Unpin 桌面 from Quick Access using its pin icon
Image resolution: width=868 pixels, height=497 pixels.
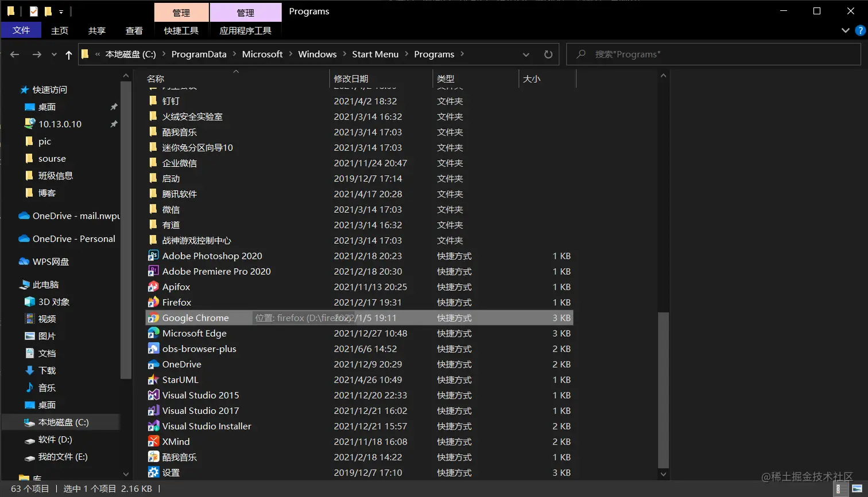[x=113, y=107]
